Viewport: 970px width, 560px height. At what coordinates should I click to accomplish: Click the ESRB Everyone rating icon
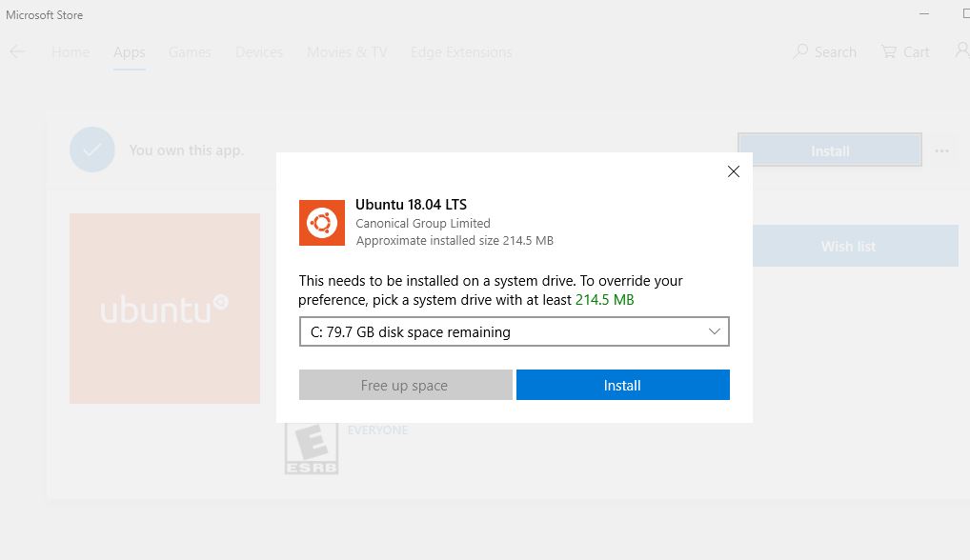(x=312, y=449)
